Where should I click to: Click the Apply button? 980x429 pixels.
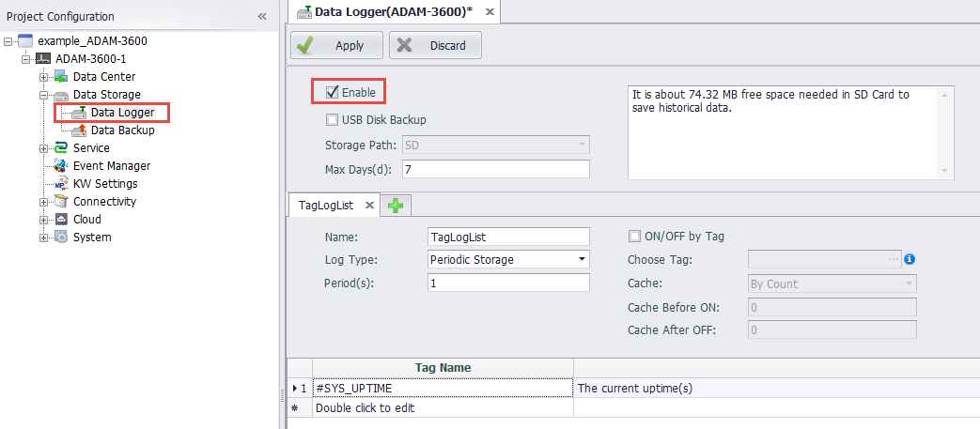coord(336,45)
